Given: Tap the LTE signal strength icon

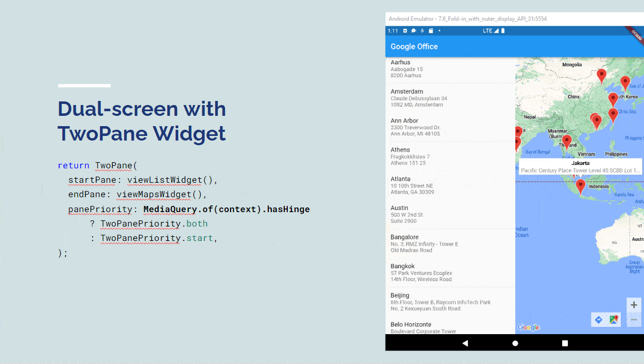Looking at the screenshot, I should point(496,31).
